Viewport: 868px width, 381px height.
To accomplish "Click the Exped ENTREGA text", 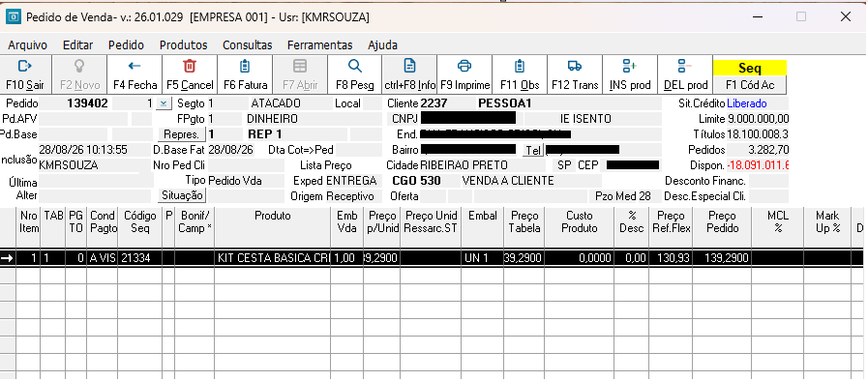I will pos(335,181).
